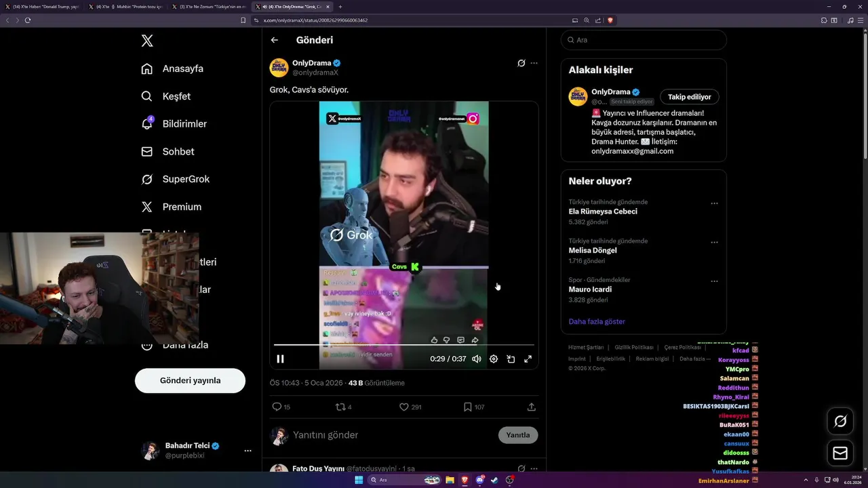This screenshot has height=488, width=868.
Task: Switch to the X'te Ne Zomuni tab
Action: [x=210, y=6]
